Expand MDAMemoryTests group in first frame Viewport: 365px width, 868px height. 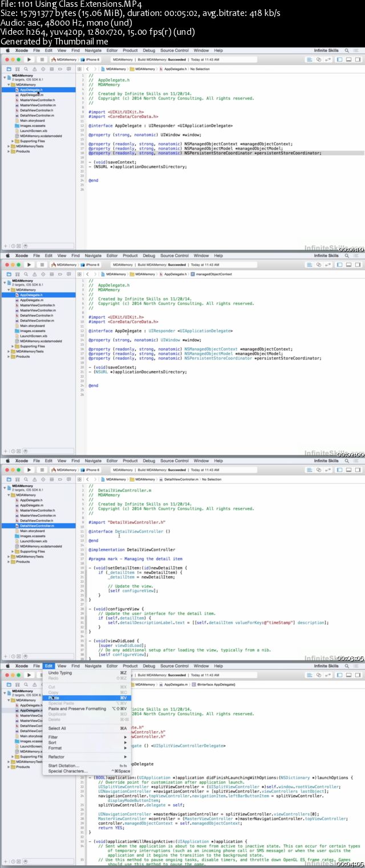[x=9, y=146]
